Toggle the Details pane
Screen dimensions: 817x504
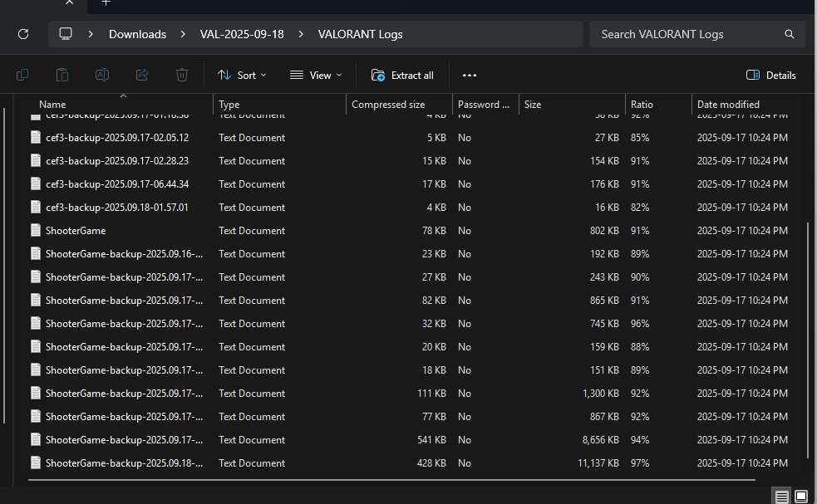770,75
